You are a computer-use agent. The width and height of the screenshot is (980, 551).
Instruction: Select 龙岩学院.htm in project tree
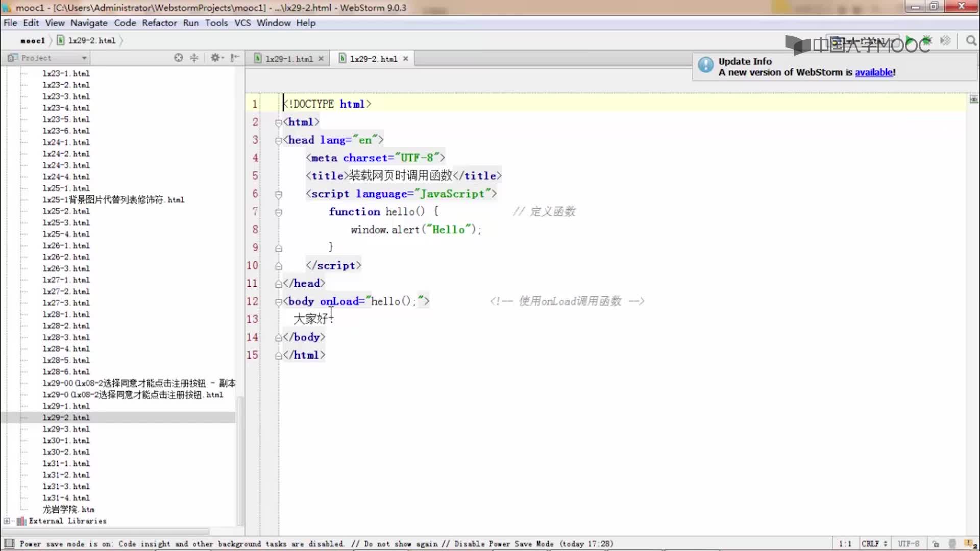coord(68,510)
